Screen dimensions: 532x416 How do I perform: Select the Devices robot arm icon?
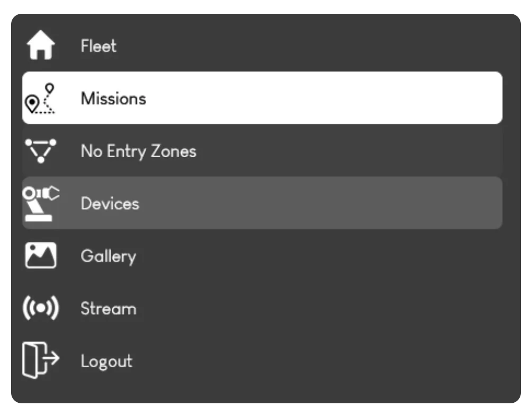point(41,203)
